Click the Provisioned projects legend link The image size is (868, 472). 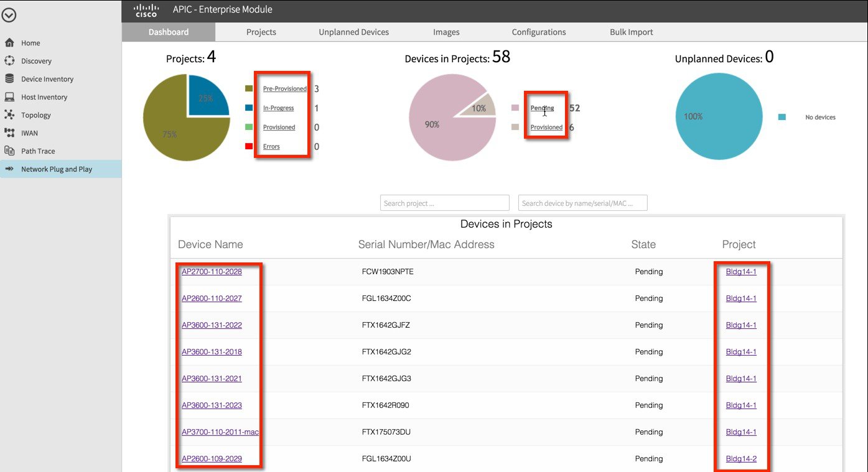click(279, 127)
